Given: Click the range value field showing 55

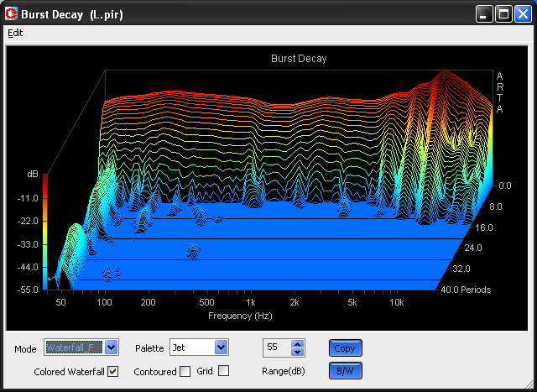Looking at the screenshot, I should (277, 348).
